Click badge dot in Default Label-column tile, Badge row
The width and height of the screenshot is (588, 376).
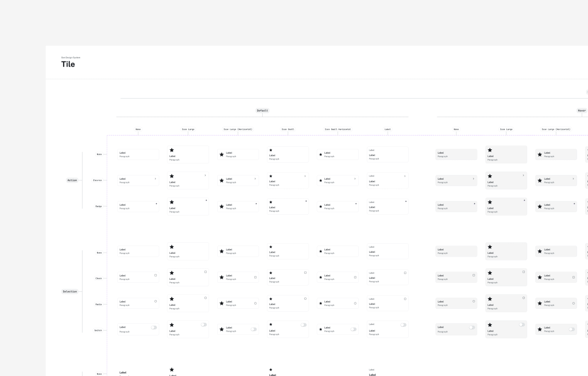point(406,201)
